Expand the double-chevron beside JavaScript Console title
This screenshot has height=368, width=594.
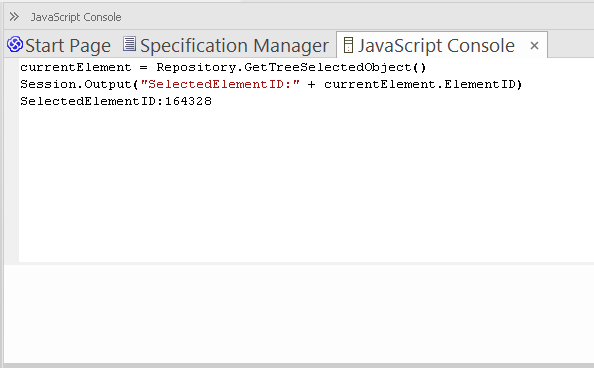pos(14,17)
